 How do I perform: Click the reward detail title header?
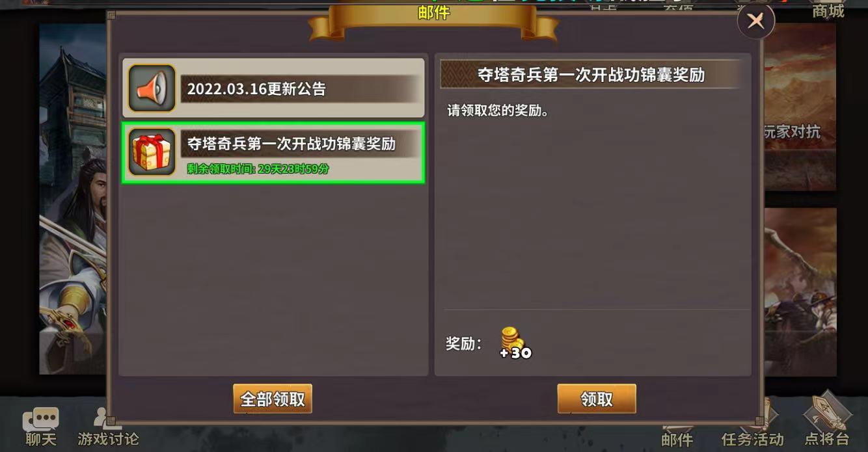pos(591,74)
